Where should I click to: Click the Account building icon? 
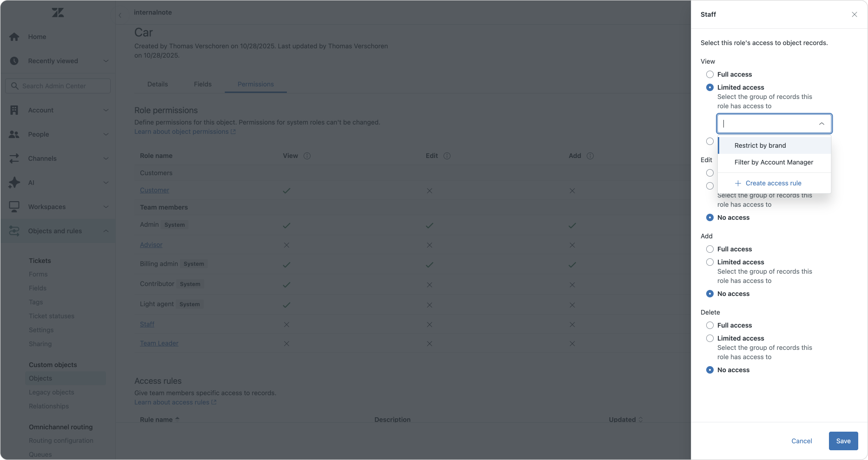click(14, 110)
